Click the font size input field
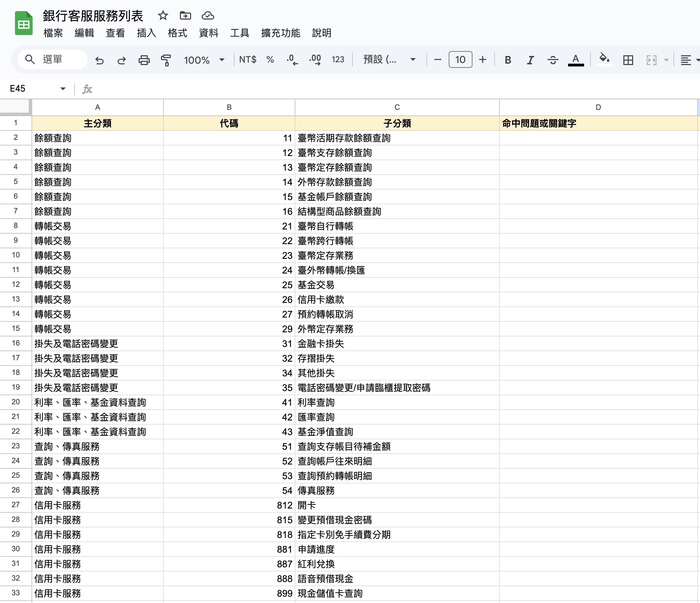Screen dimensions: 700x603 [460, 59]
